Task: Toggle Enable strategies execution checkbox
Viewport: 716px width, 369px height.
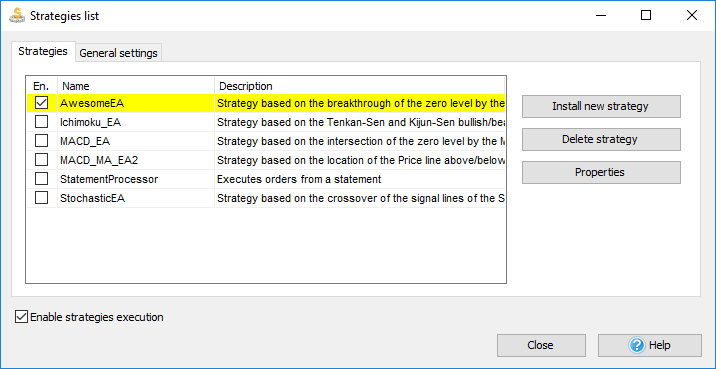Action: 21,316
